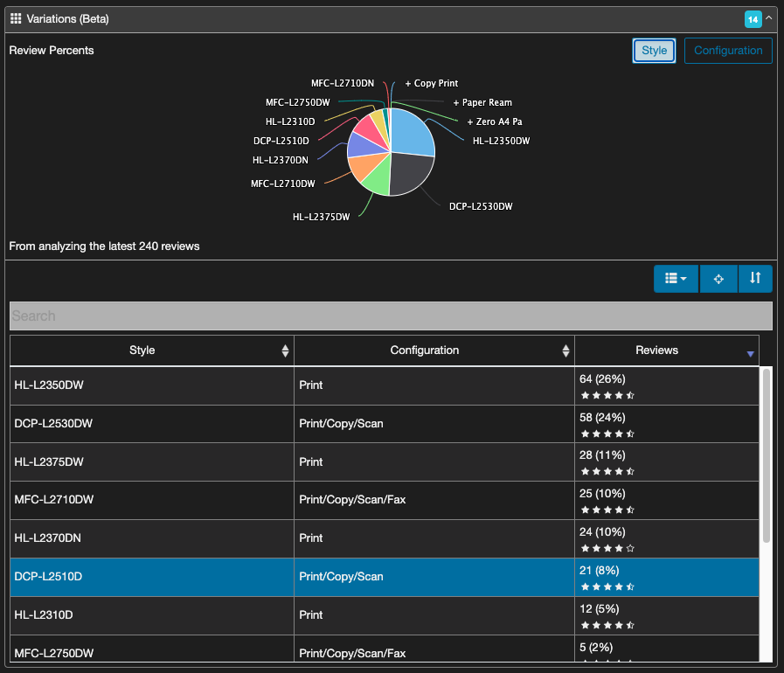Click the MFC-L2750DW chart label
This screenshot has height=673, width=784.
(298, 102)
